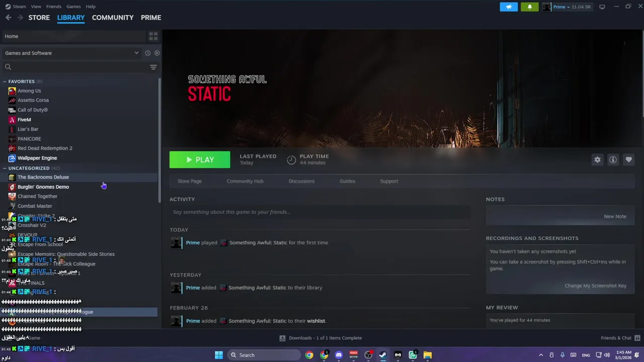Click the game list scrollbar

160,140
